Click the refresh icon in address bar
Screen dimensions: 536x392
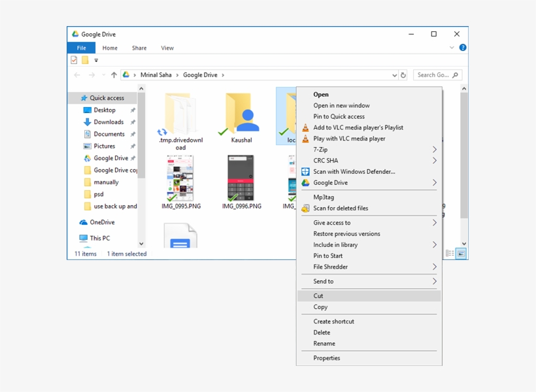(x=403, y=75)
